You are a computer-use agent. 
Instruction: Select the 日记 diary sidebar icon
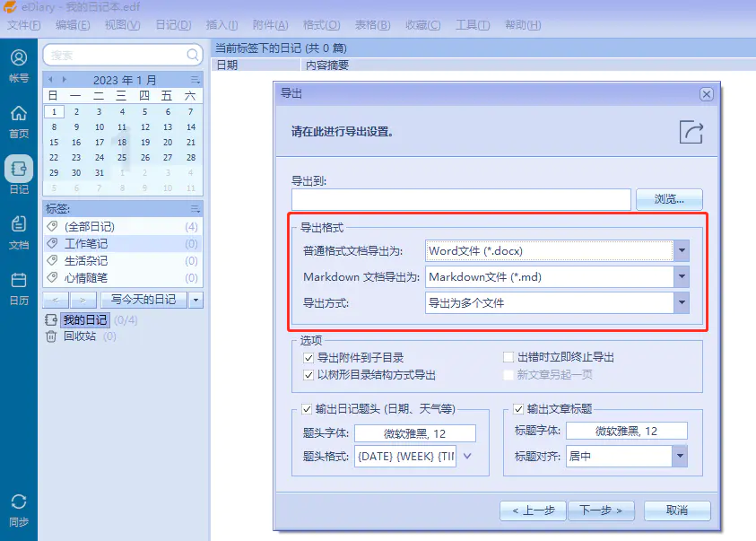click(19, 169)
